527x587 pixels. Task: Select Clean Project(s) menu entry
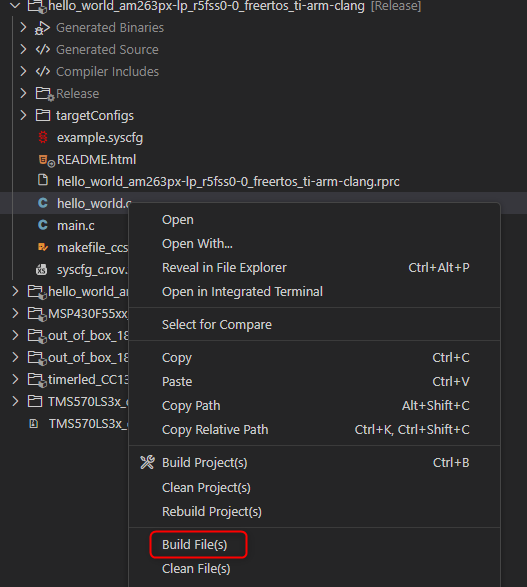coord(314,487)
